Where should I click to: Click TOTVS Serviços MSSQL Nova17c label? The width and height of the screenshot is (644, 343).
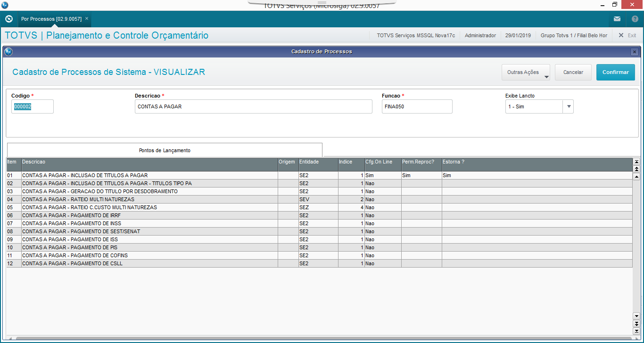(x=416, y=35)
